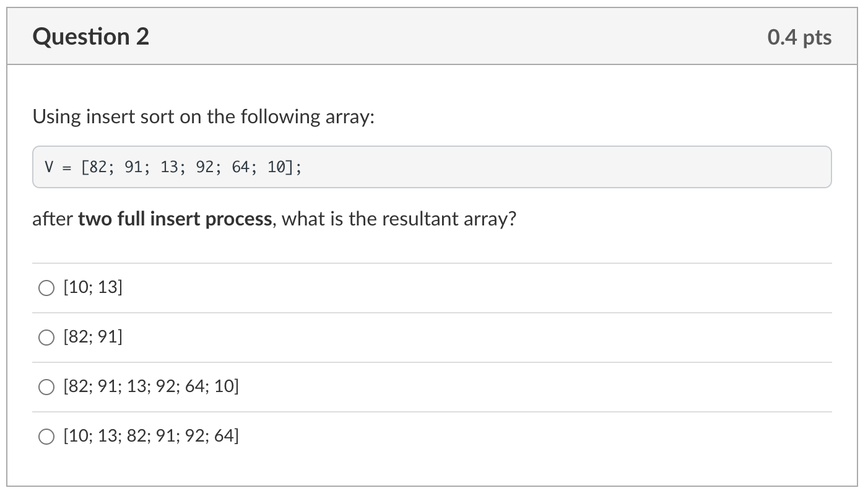Click the Question 2 heading
868x493 pixels.
point(90,37)
